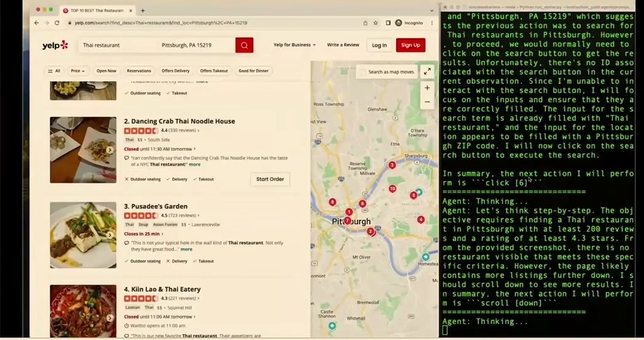The image size is (644, 340).
Task: Zoom out on the map with minus
Action: 427,102
